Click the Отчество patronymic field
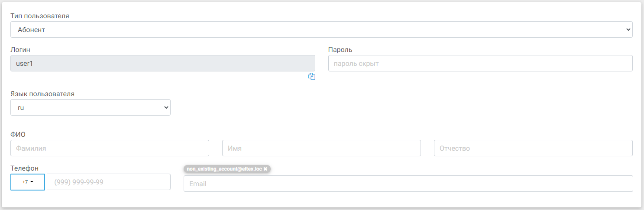The width and height of the screenshot is (644, 210). [x=533, y=148]
